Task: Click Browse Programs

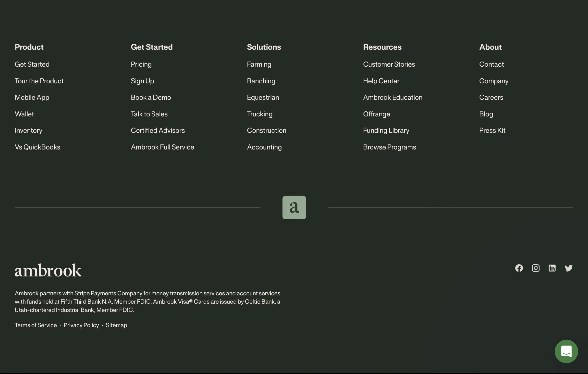Action: click(390, 147)
